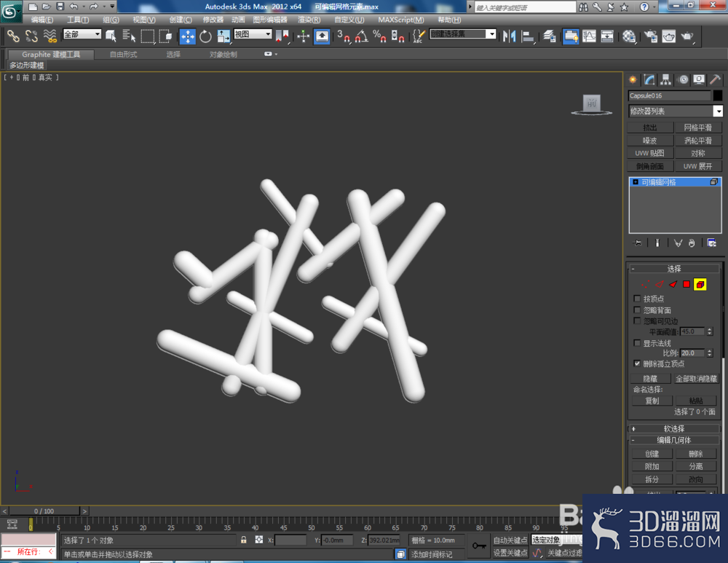Viewport: 728px width, 563px height.
Task: Click the 分离 button
Action: (x=695, y=466)
